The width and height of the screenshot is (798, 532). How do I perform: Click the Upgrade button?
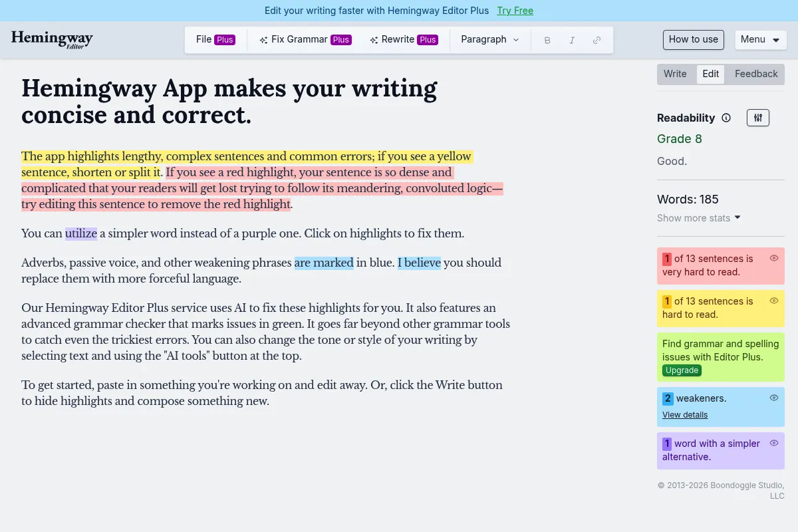click(682, 370)
